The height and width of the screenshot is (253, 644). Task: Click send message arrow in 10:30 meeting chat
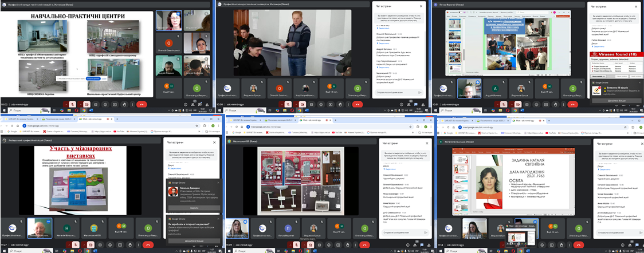coord(420,92)
